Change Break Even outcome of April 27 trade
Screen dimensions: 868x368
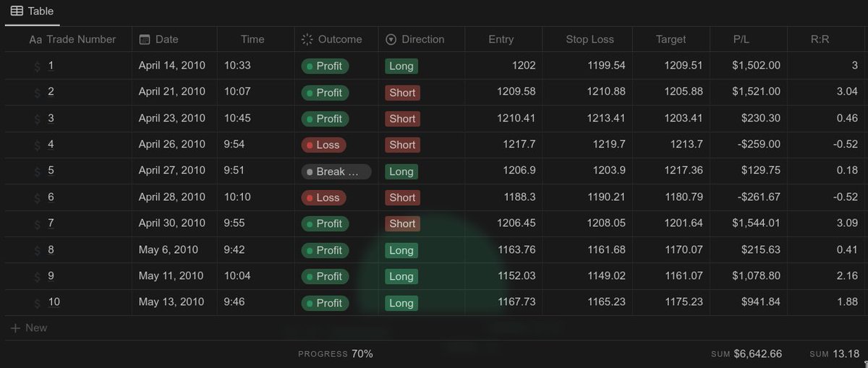coord(336,171)
